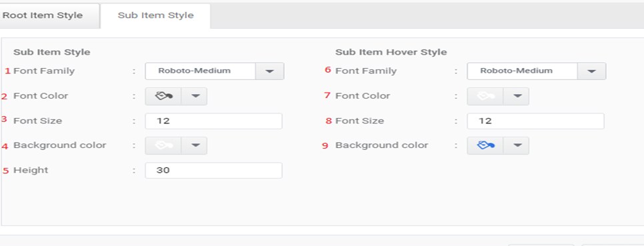Focus the Hover Style Font Size field
Viewport: 644px width, 246px height.
tap(535, 121)
